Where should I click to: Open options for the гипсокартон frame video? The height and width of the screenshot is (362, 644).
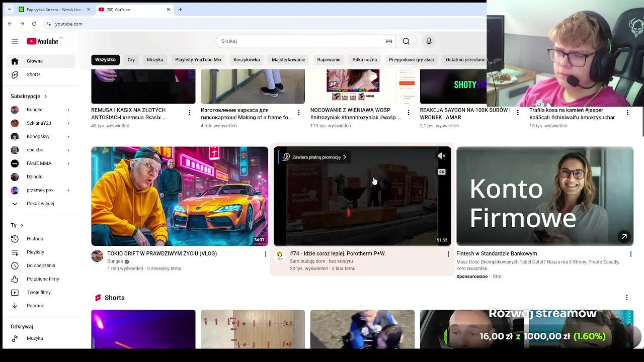(299, 113)
